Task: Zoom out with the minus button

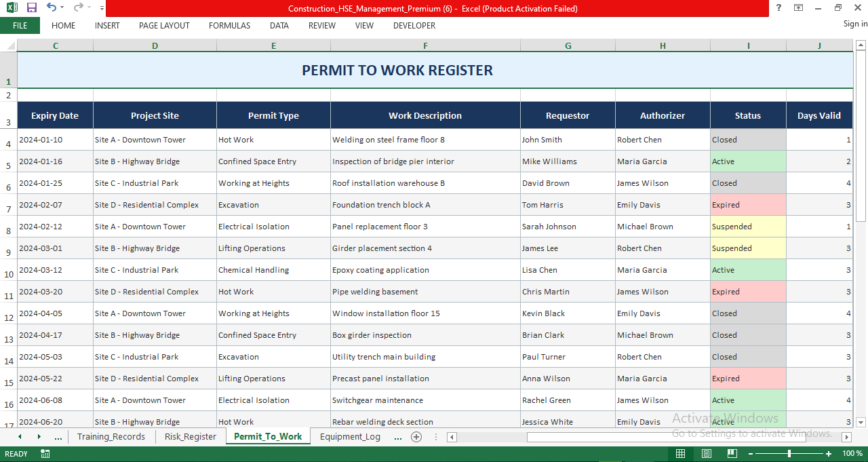Action: pos(750,453)
